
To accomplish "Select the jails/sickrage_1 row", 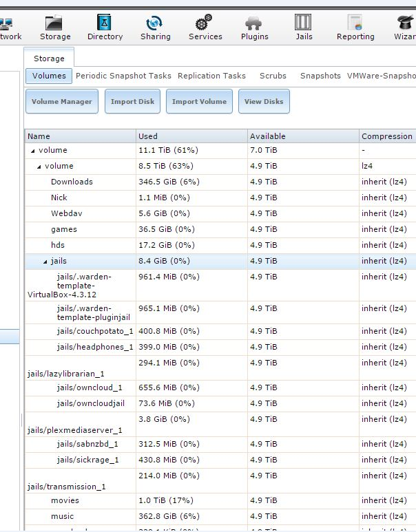I will click(x=220, y=460).
